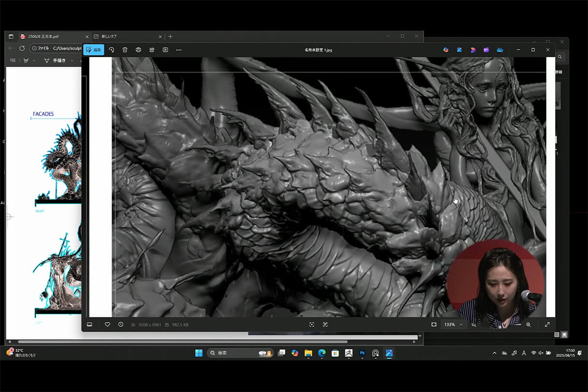The width and height of the screenshot is (588, 392).
Task: Toggle the filmstrip view icon
Action: pyautogui.click(x=90, y=324)
